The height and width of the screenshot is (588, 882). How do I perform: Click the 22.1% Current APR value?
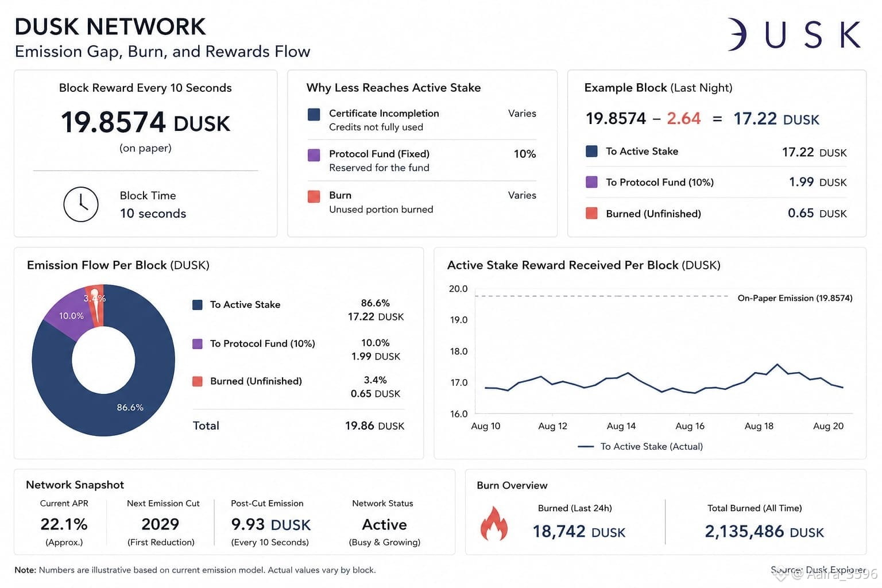coord(64,524)
